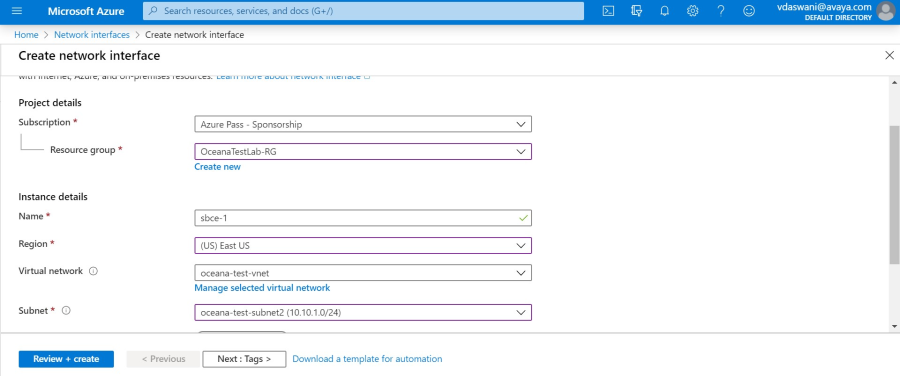Click the Instance details heading
The image size is (900, 376).
53,197
